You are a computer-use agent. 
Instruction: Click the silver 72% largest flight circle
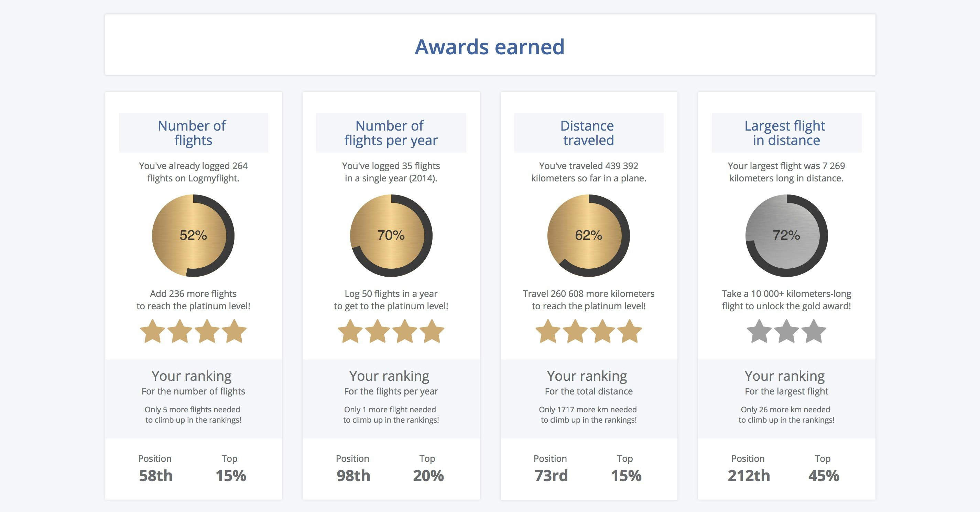(786, 236)
